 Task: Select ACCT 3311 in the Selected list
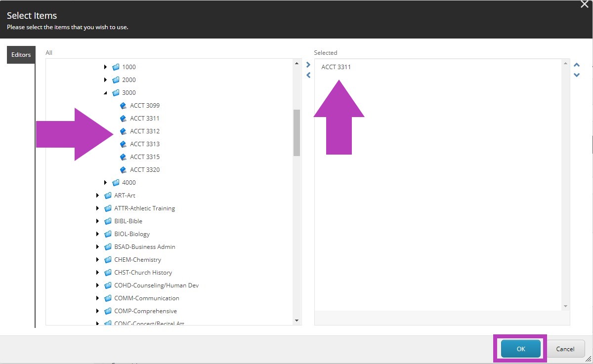click(336, 67)
